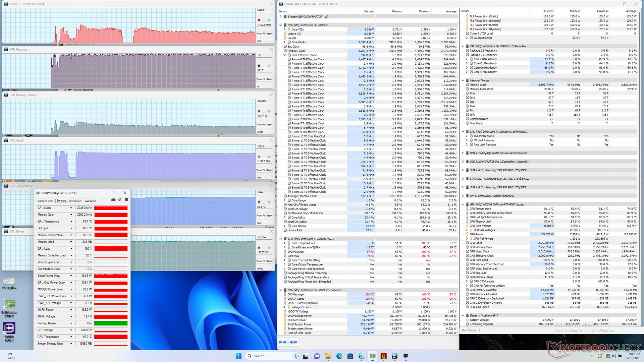The height and width of the screenshot is (362, 644).
Task: Close the CPU Package Power graph window
Action: click(x=271, y=95)
